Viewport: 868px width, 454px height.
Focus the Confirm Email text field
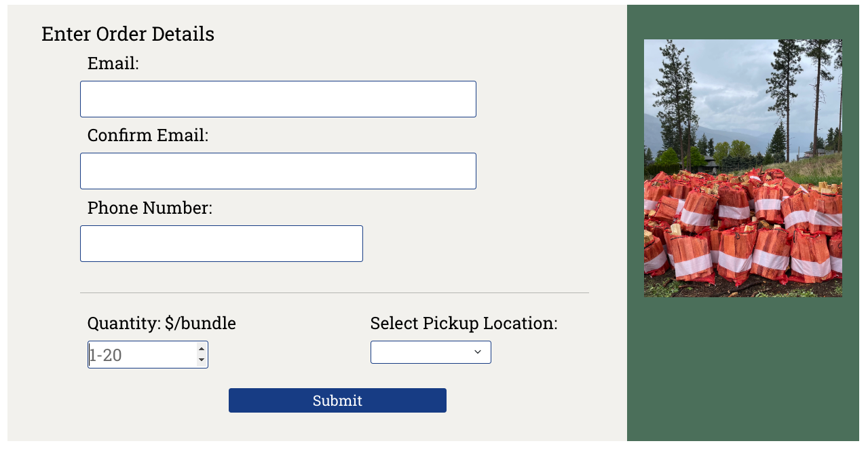coord(278,171)
